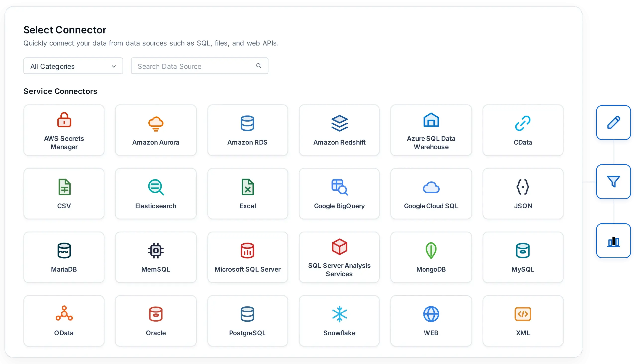The width and height of the screenshot is (637, 364).
Task: Click the Google Cloud SQL cloud icon
Action: pyautogui.click(x=431, y=187)
